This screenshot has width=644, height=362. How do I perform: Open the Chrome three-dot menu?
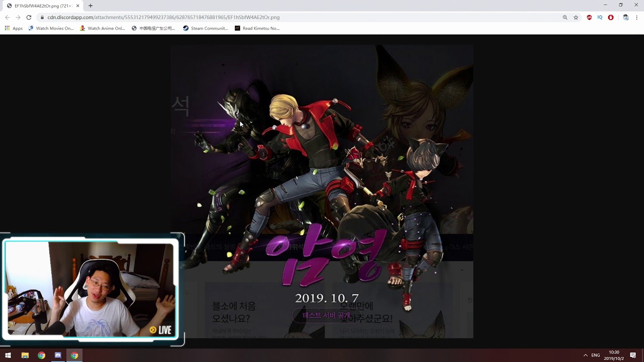point(637,17)
